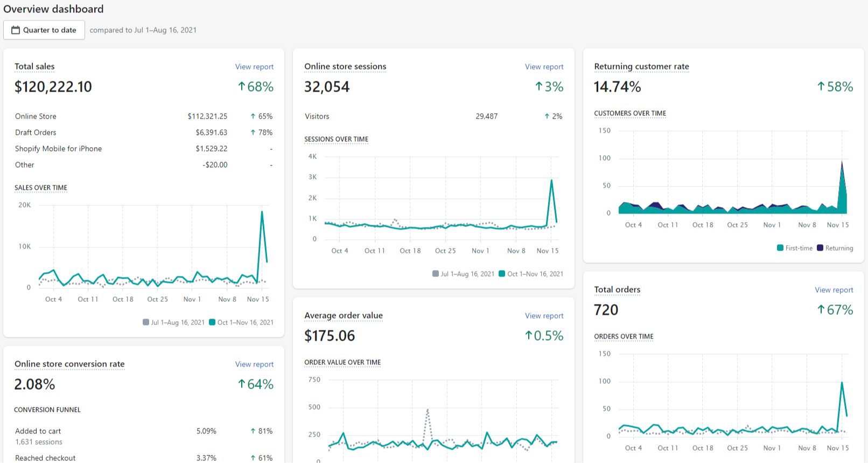The height and width of the screenshot is (463, 868).
Task: Click the Total sales card title
Action: 34,67
